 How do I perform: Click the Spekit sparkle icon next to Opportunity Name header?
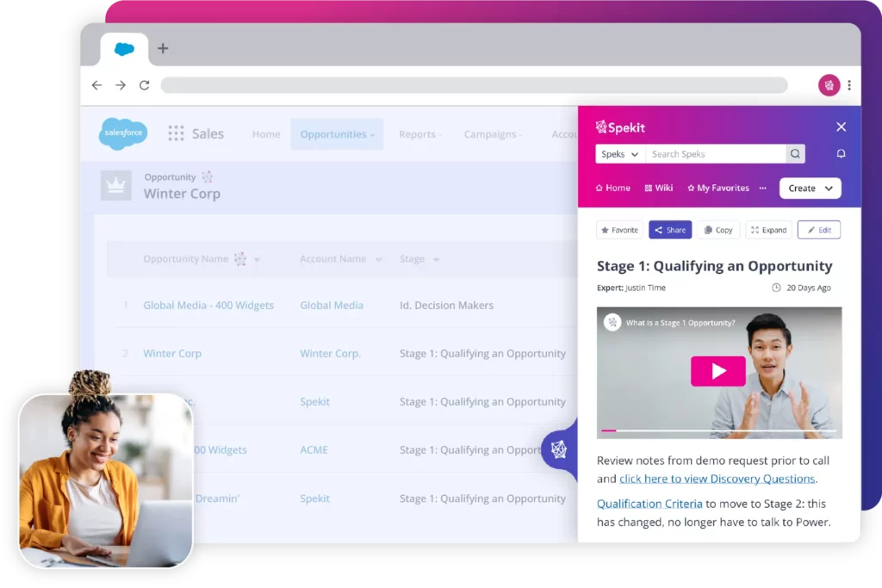pyautogui.click(x=239, y=259)
